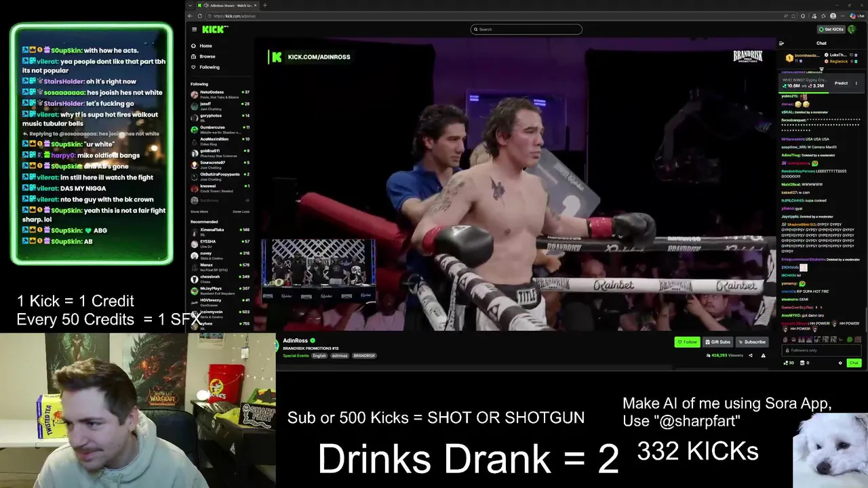The height and width of the screenshot is (488, 868).
Task: Go to Home in Kick sidebar
Action: click(x=205, y=46)
